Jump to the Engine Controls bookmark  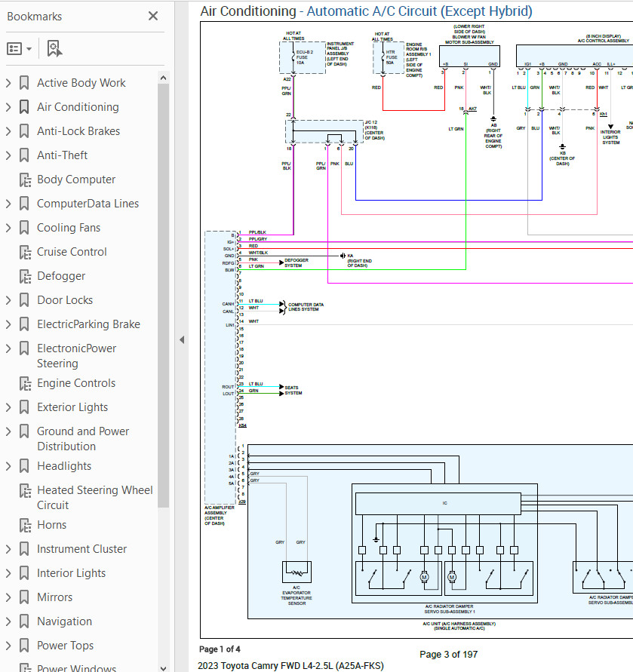76,383
